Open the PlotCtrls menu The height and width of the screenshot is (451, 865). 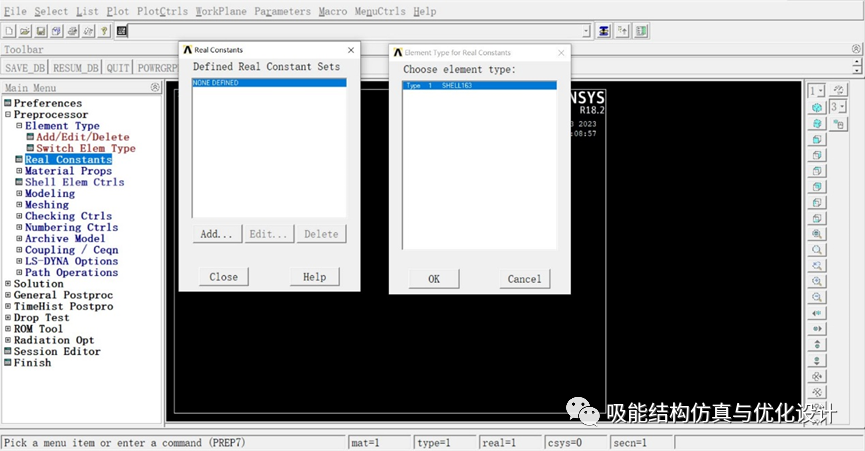pyautogui.click(x=162, y=11)
